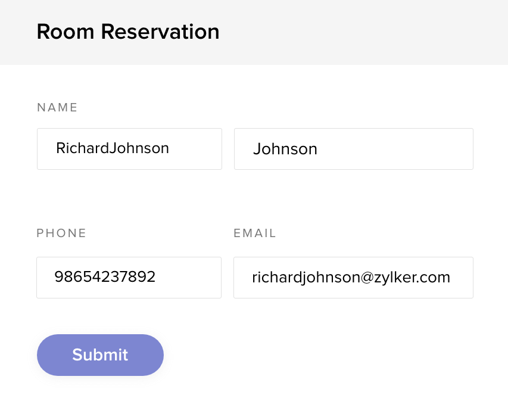Click the label above the phone box
This screenshot has height=420, width=508.
(62, 234)
